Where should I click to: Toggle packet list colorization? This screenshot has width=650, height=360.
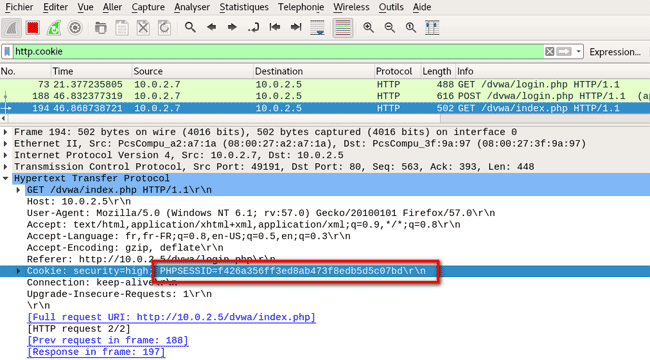(x=343, y=28)
